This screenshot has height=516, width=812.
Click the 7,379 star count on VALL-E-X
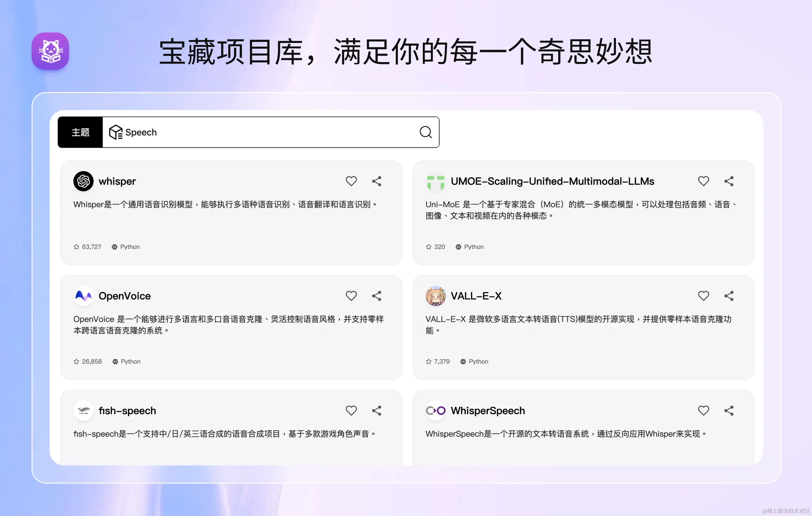tap(442, 361)
